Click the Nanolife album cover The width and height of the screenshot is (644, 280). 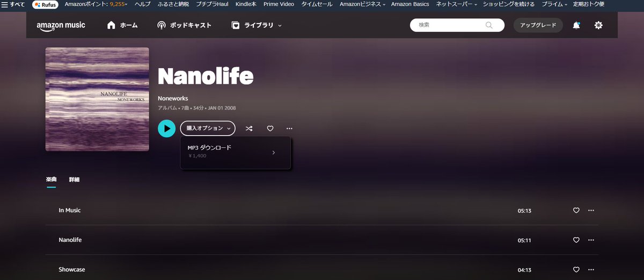tap(97, 99)
